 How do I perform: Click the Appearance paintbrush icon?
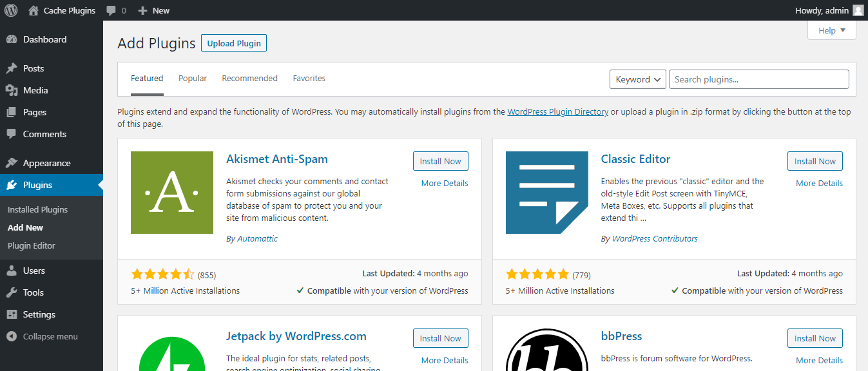tap(12, 163)
